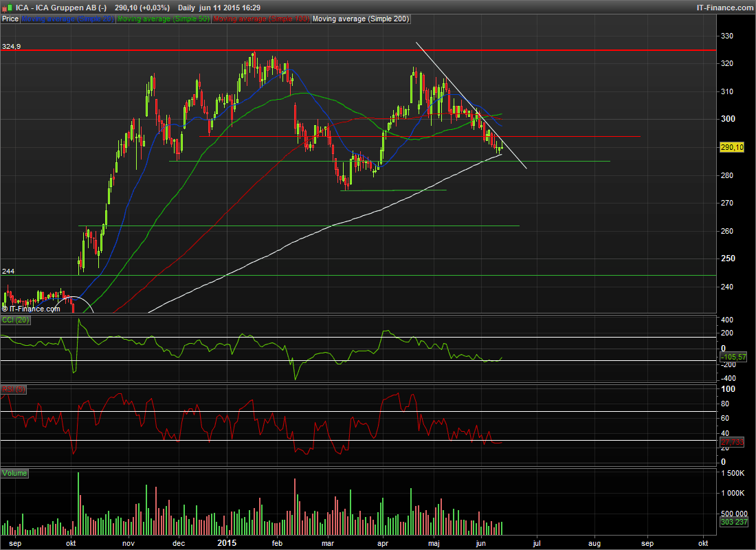Image resolution: width=756 pixels, height=550 pixels.
Task: Click the 324,9 resistance level label
Action: (x=11, y=47)
